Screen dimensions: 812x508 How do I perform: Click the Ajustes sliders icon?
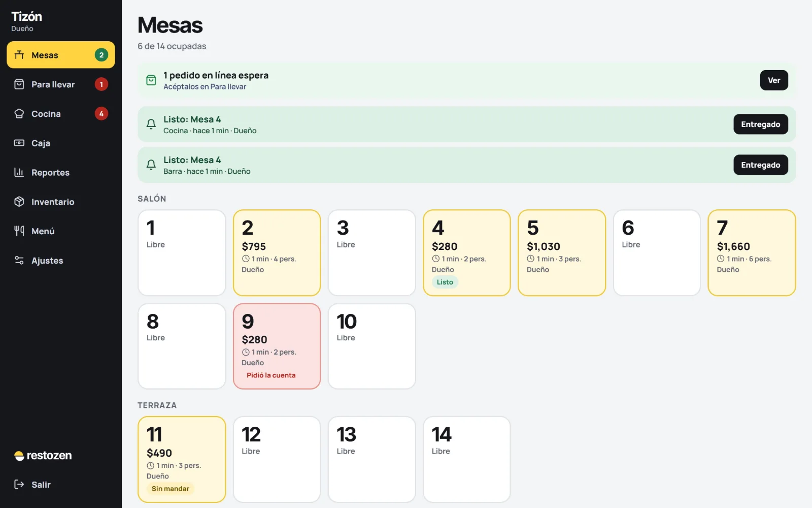[x=19, y=261]
